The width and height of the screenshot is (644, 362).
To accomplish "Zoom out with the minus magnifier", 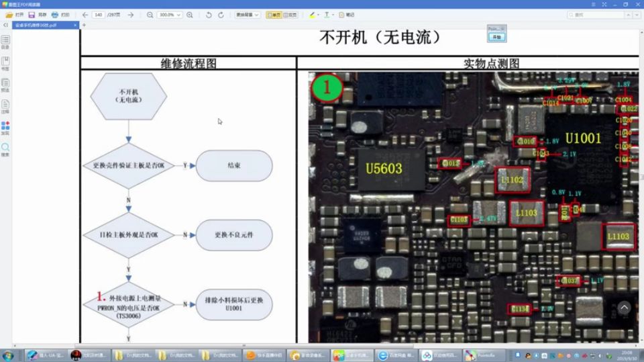I will click(x=150, y=15).
